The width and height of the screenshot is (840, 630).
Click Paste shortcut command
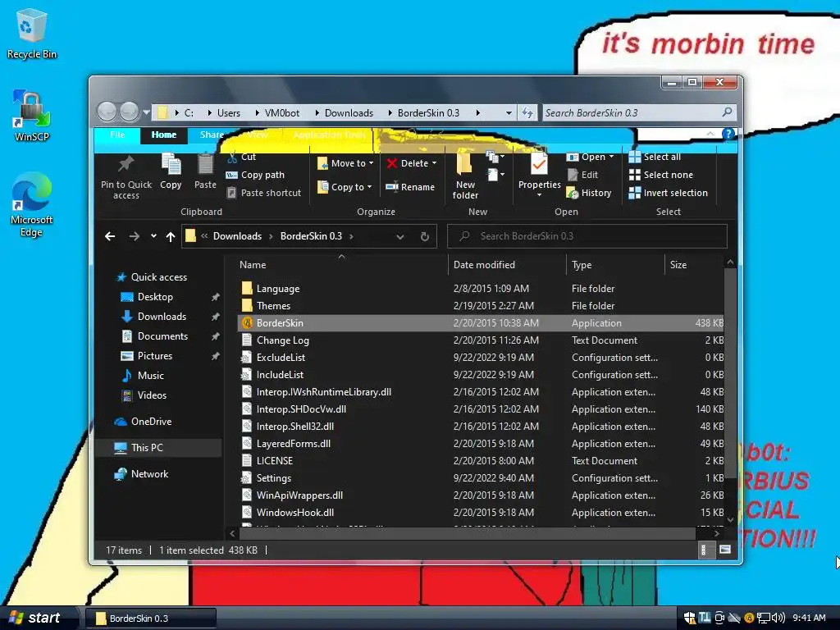coord(263,193)
